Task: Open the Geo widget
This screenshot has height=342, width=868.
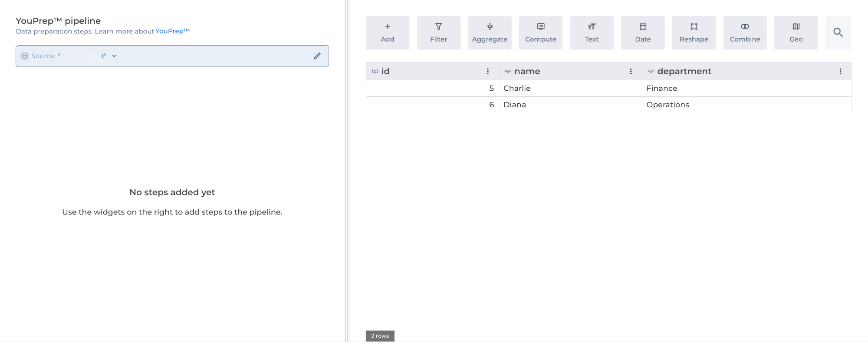Action: pos(796,33)
